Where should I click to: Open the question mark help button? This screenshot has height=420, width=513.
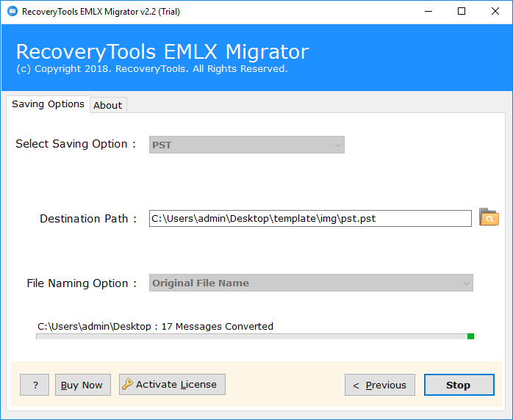(x=35, y=385)
